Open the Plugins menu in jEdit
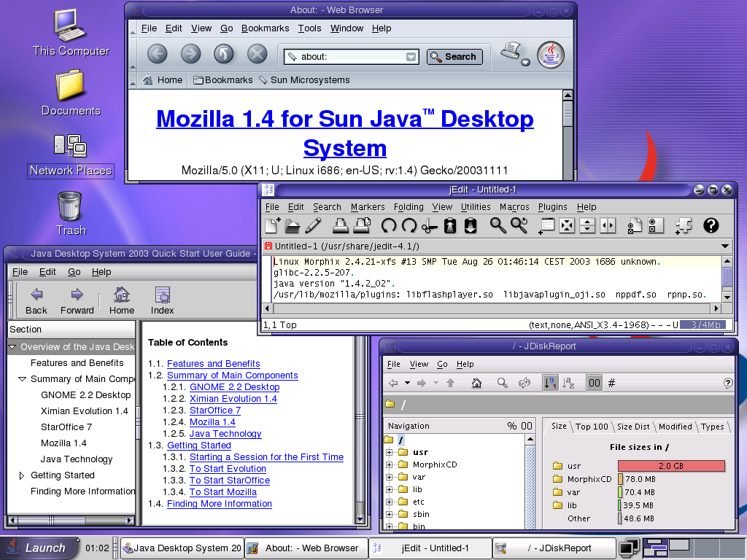The width and height of the screenshot is (747, 560). pos(553,207)
